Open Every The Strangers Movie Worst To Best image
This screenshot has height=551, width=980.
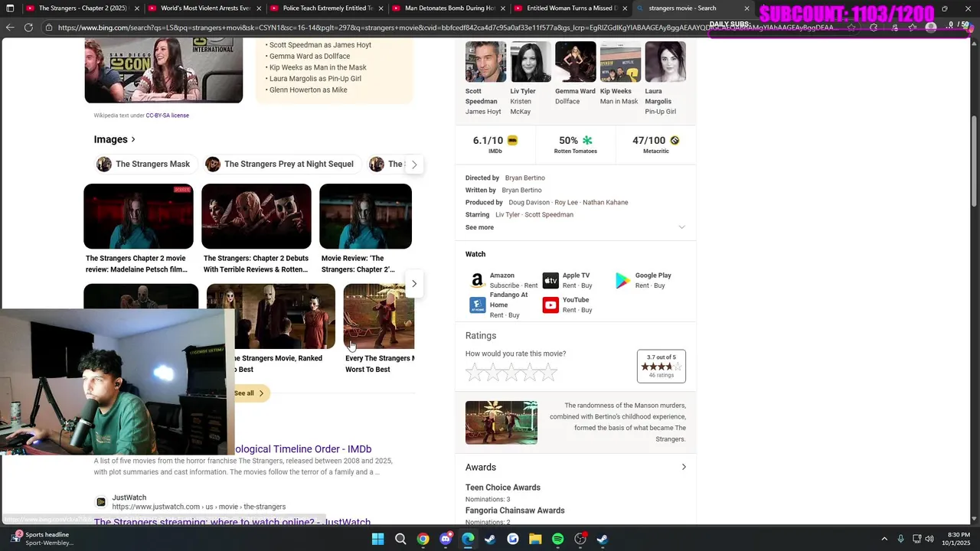[x=379, y=317]
